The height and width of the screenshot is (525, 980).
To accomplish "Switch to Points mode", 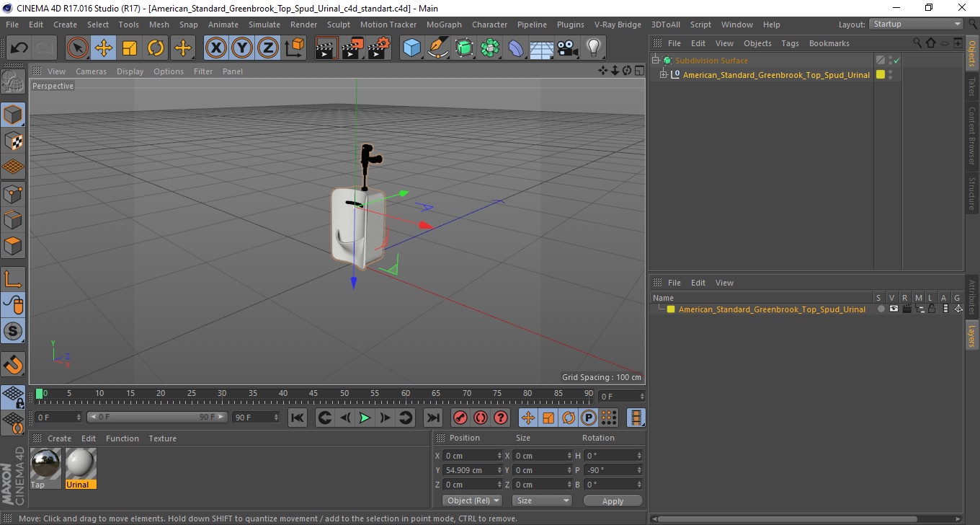I will click(x=13, y=193).
